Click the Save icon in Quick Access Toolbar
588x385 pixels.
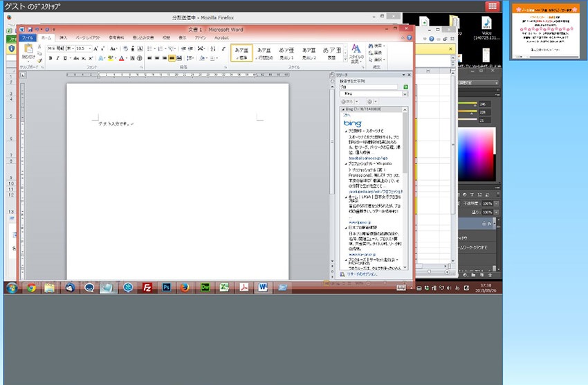click(30, 29)
